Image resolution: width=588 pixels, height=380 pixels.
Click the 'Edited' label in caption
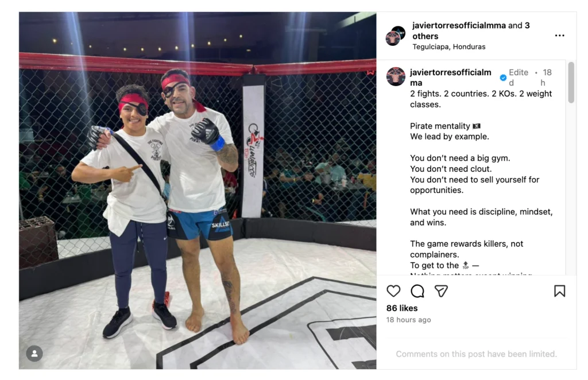[519, 77]
